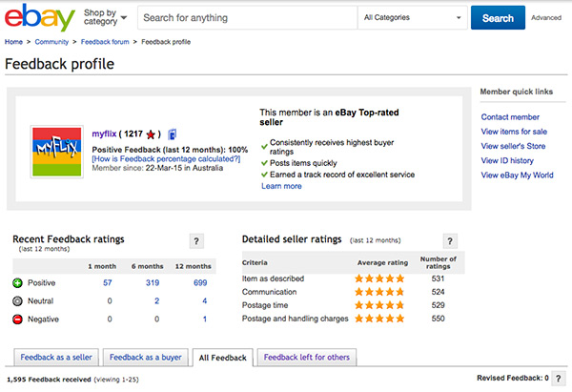The image size is (572, 392).
Task: Open View ID history link
Action: pyautogui.click(x=507, y=160)
